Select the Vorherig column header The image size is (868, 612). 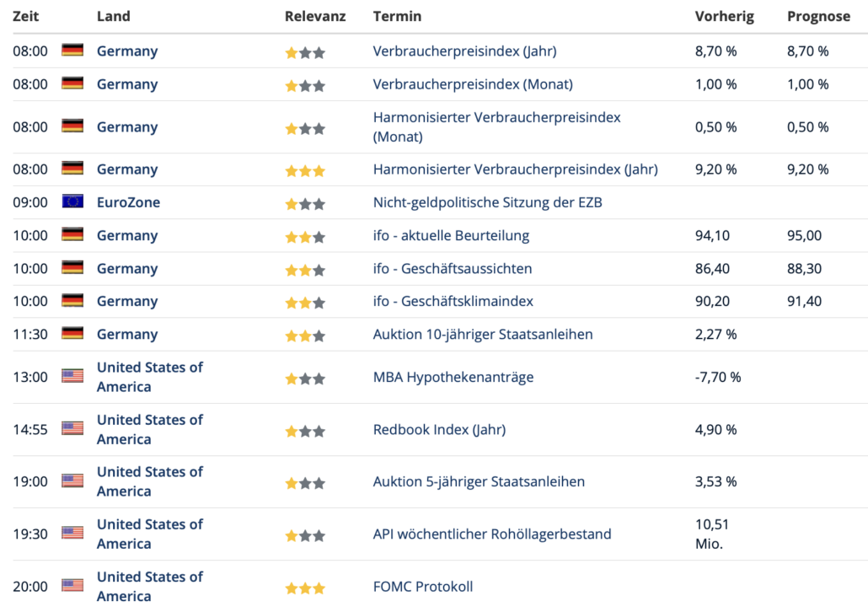click(724, 16)
